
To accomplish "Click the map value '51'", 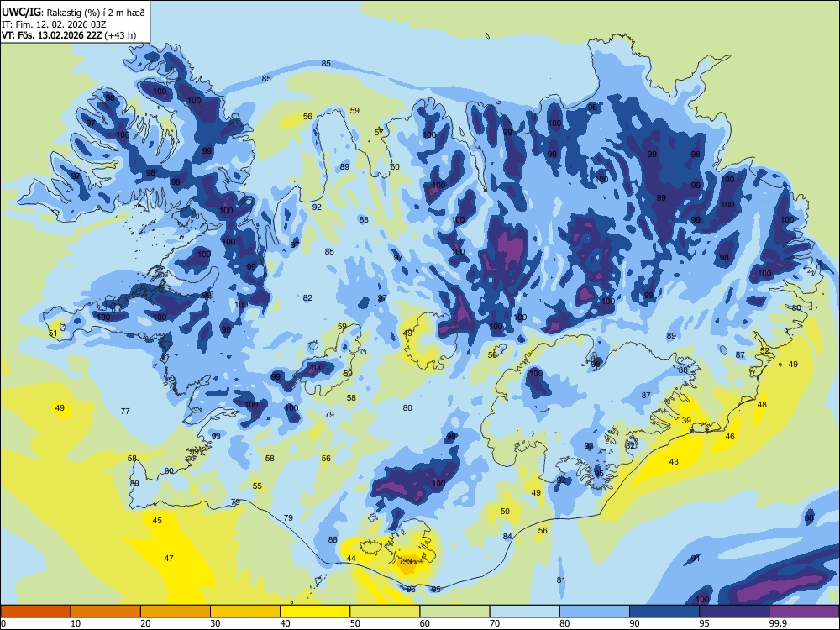I will (53, 333).
